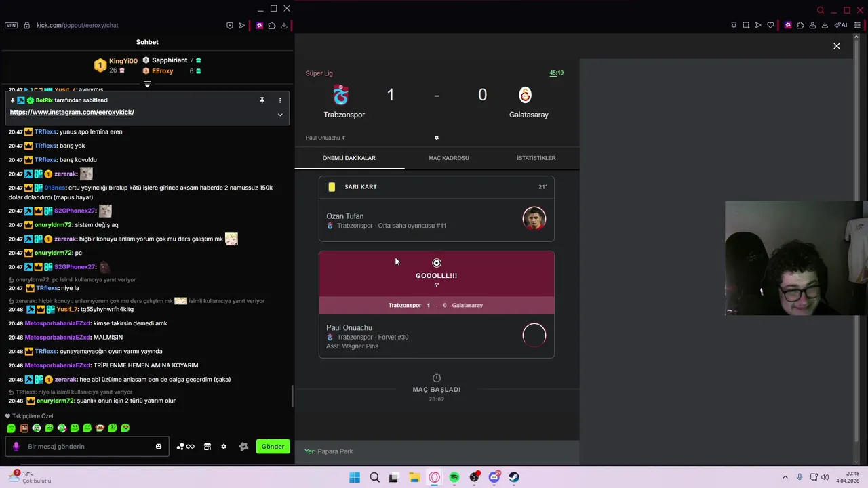The width and height of the screenshot is (868, 488).
Task: Open weather widget showing 12°C
Action: [x=30, y=477]
